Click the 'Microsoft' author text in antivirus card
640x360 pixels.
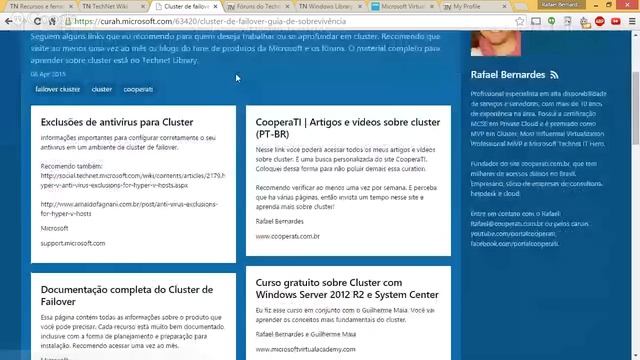pos(54,228)
